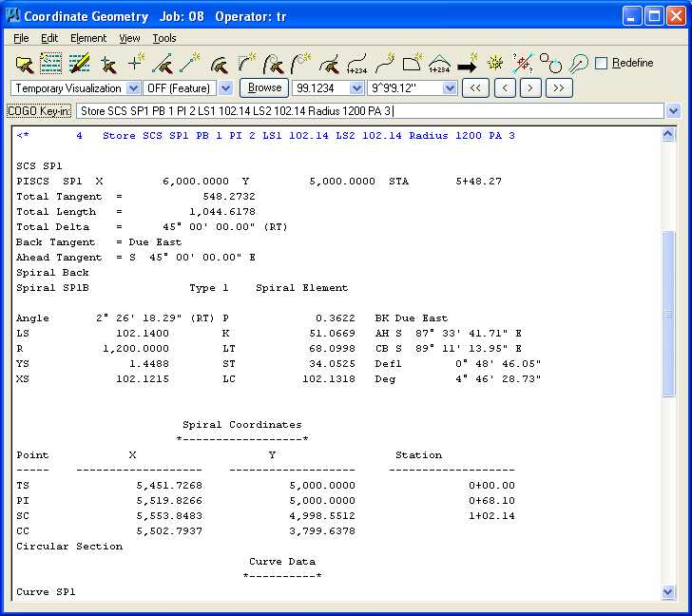Click the >> last navigation button
The width and height of the screenshot is (692, 616).
pos(561,88)
